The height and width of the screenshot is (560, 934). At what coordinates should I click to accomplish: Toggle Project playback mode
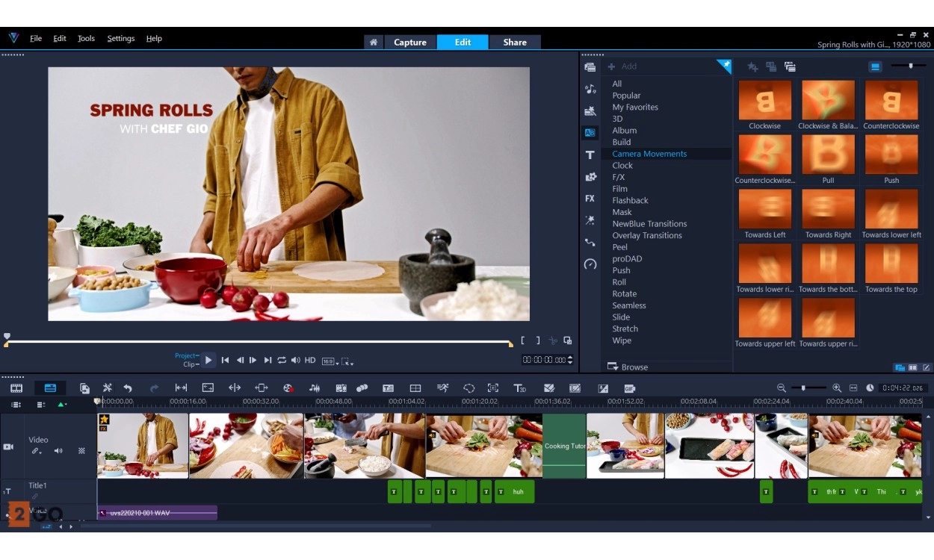point(186,355)
